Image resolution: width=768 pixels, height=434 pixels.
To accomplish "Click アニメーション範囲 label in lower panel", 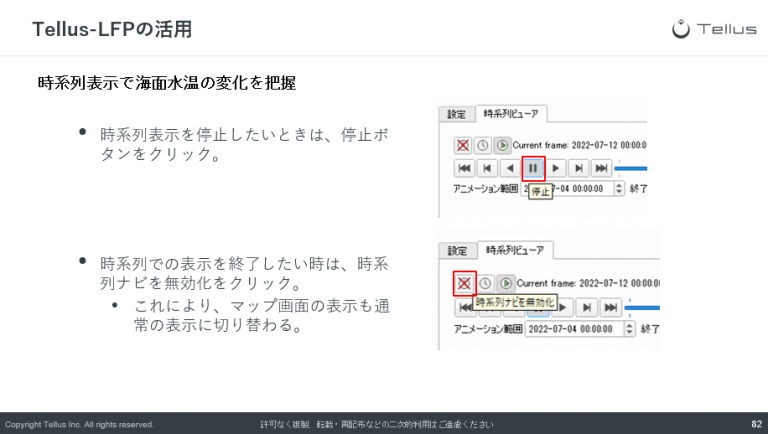I will (x=488, y=329).
